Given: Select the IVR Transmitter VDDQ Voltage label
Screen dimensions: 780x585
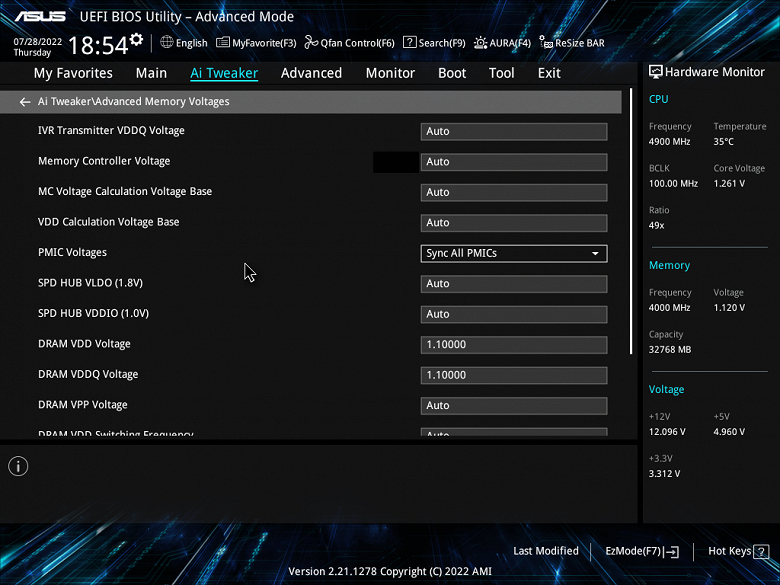Looking at the screenshot, I should [x=111, y=130].
